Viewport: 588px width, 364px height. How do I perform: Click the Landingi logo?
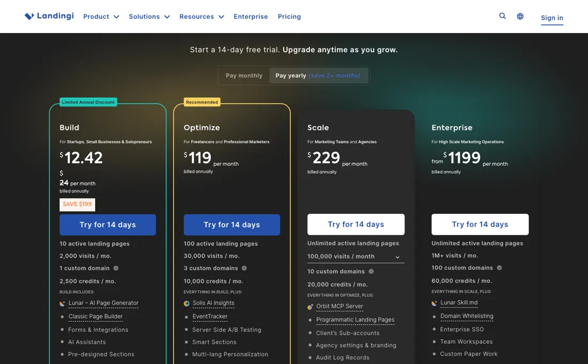(x=49, y=16)
